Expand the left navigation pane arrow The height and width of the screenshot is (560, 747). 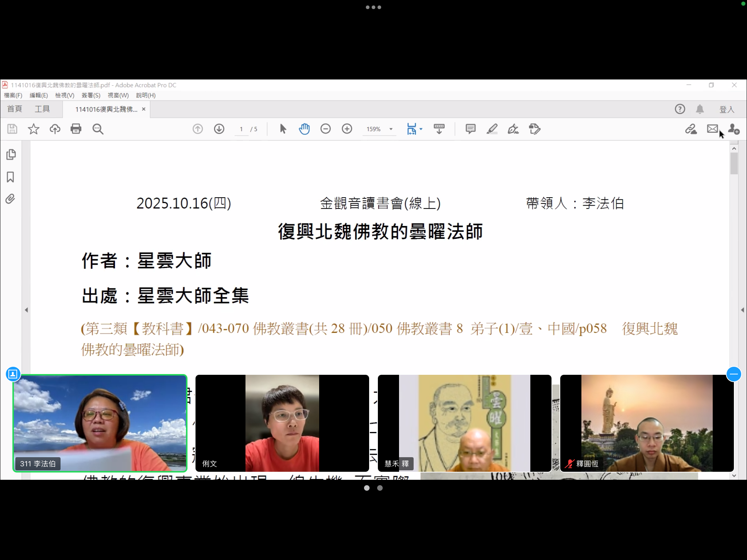tap(26, 310)
